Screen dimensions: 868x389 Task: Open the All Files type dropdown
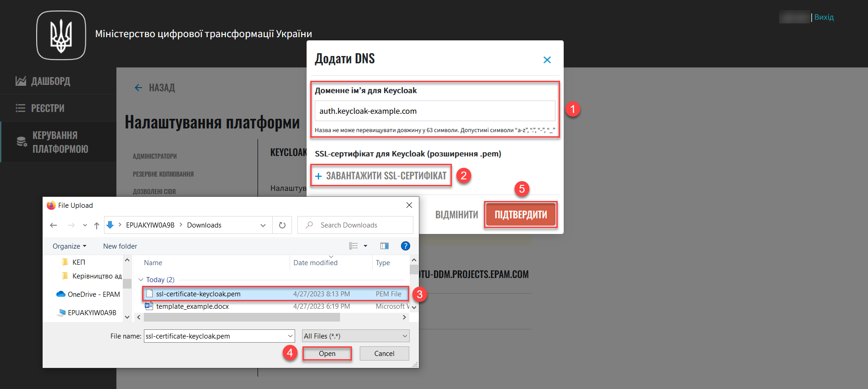click(x=356, y=336)
